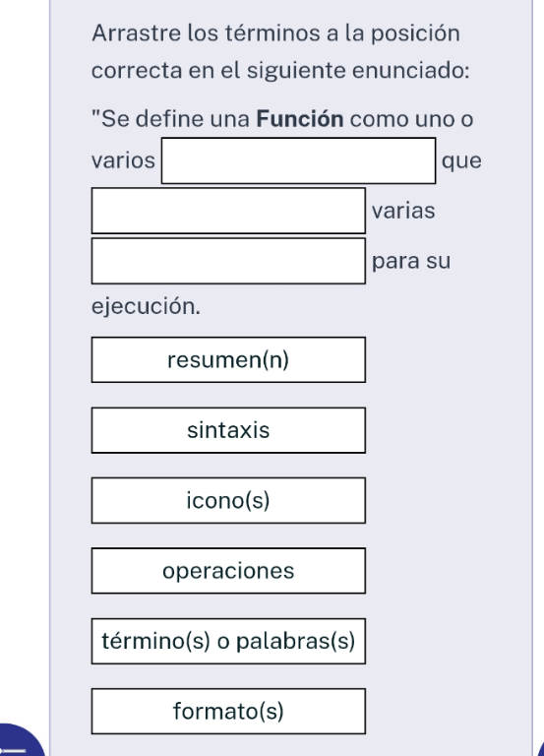Click the 'Arrastre los términos' instruction line
This screenshot has height=756, width=544.
(x=275, y=33)
